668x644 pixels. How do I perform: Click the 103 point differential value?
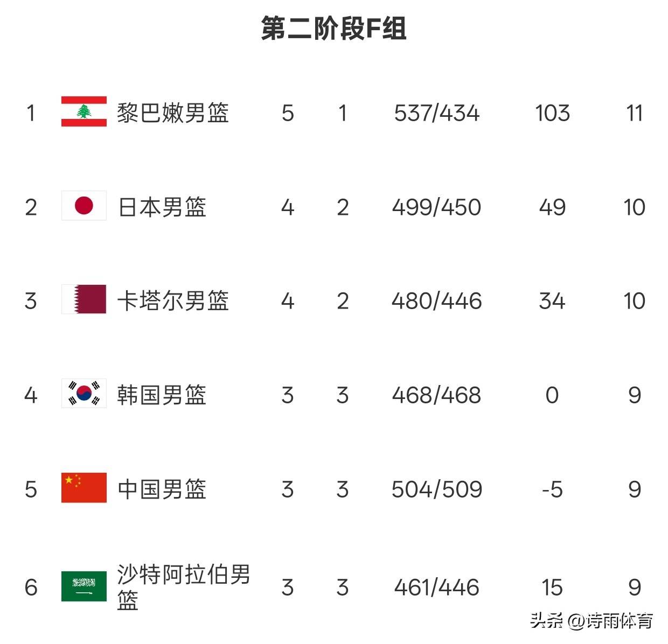[x=552, y=113]
